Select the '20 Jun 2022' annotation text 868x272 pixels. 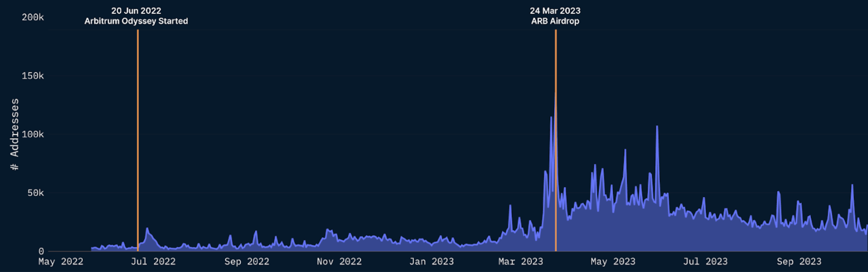coord(136,11)
